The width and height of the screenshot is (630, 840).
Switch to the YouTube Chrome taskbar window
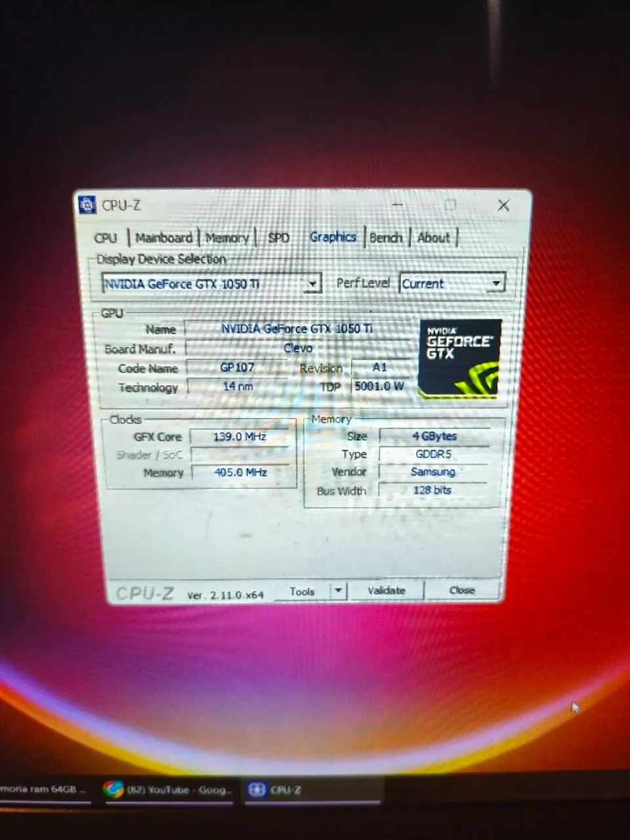coord(169,790)
